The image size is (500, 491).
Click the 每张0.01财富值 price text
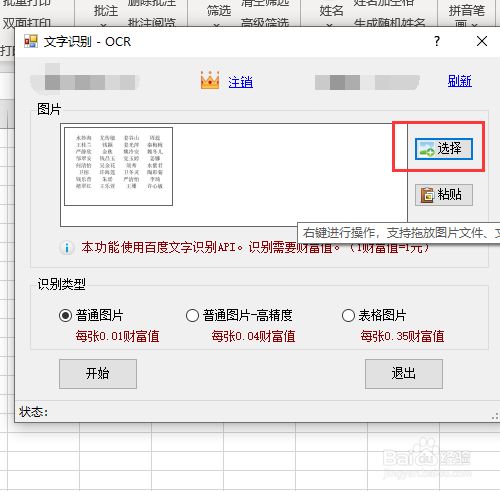pyautogui.click(x=117, y=336)
